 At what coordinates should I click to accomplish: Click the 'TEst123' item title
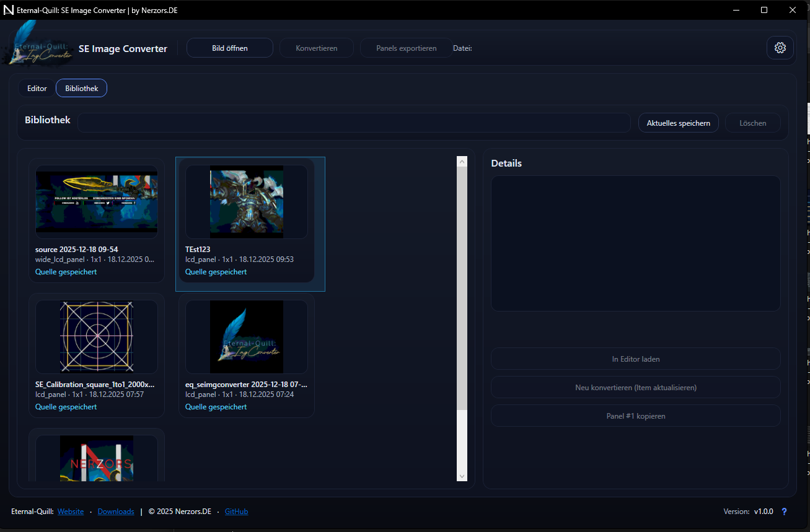pos(198,250)
